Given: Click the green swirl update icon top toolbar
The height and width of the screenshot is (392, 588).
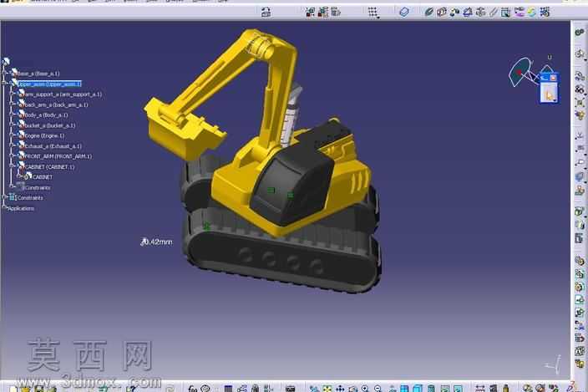Looking at the screenshot, I should point(532,13).
